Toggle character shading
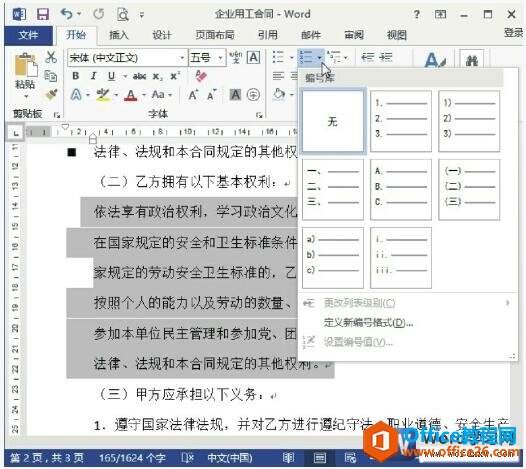This screenshot has height=469, width=526. tap(235, 95)
